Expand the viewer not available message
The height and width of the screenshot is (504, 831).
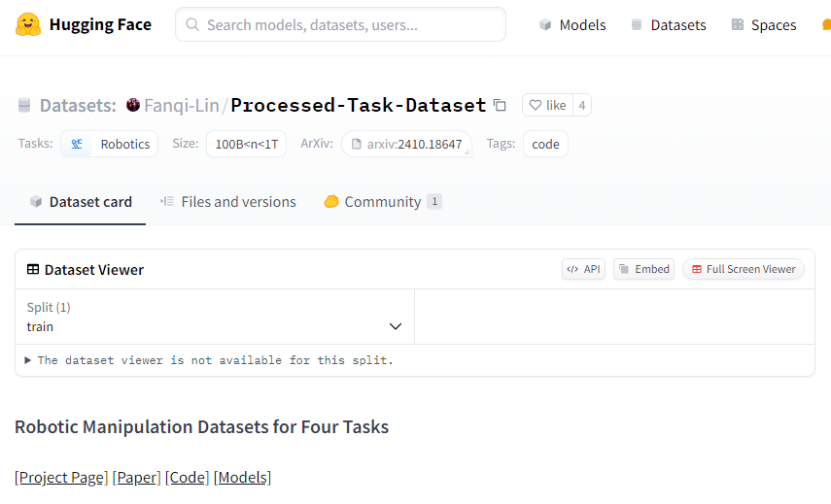pos(210,360)
